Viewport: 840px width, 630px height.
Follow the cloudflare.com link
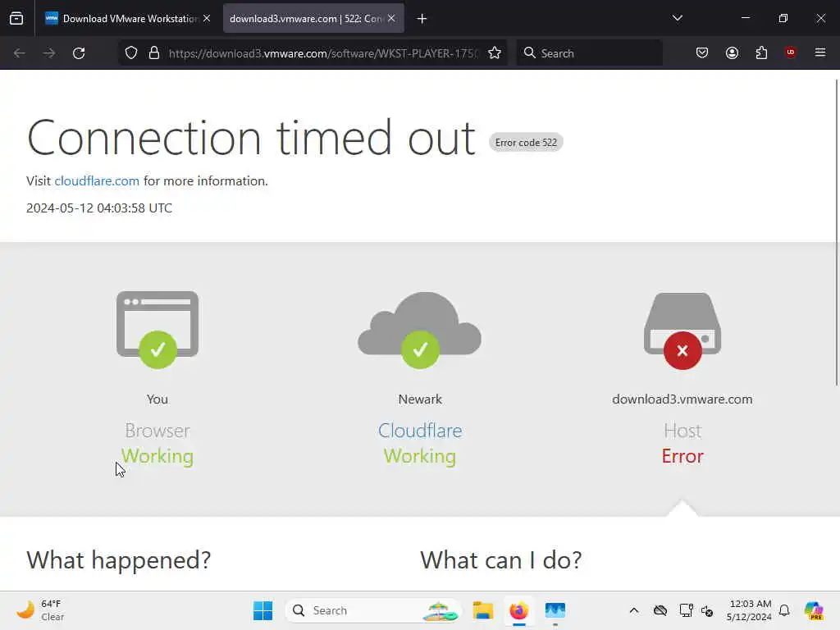[97, 181]
